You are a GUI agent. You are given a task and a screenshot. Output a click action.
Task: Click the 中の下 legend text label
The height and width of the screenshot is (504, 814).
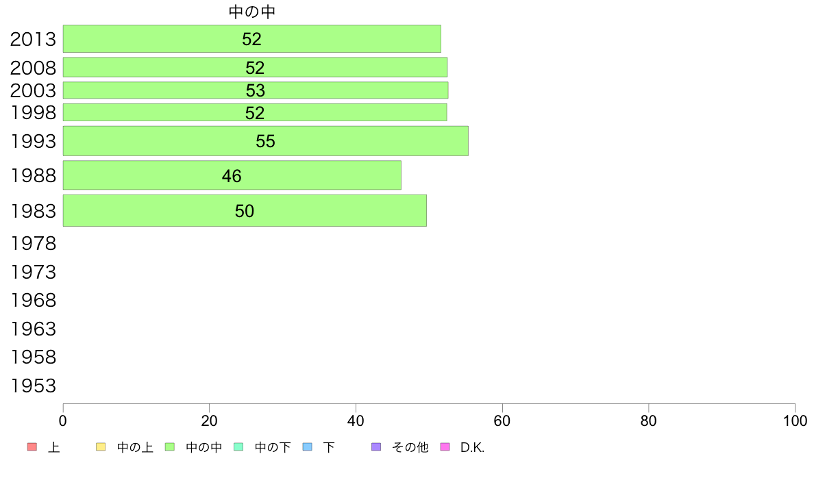pos(273,447)
